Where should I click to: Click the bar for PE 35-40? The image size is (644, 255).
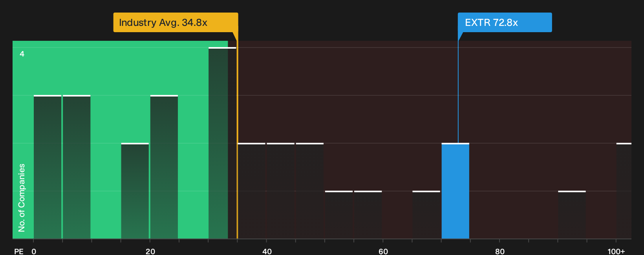[x=252, y=191]
